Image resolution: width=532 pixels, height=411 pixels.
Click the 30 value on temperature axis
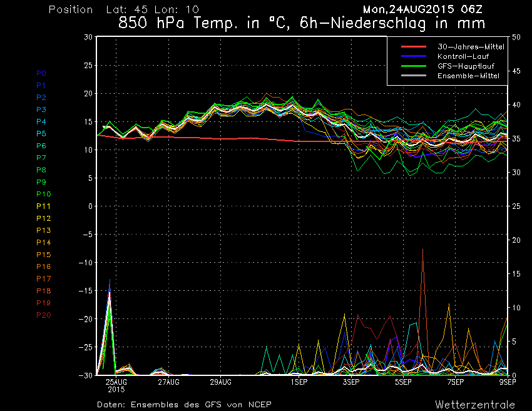[x=88, y=38]
